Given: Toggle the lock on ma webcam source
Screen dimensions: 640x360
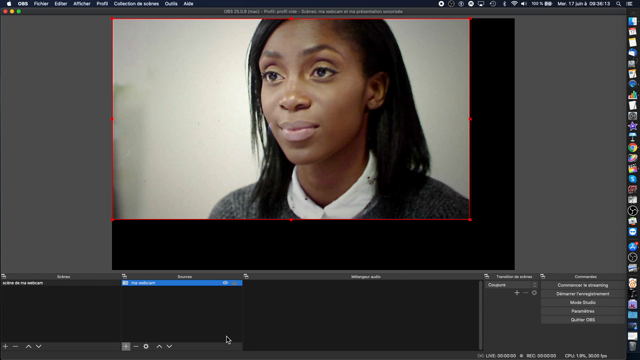Looking at the screenshot, I should pos(235,283).
